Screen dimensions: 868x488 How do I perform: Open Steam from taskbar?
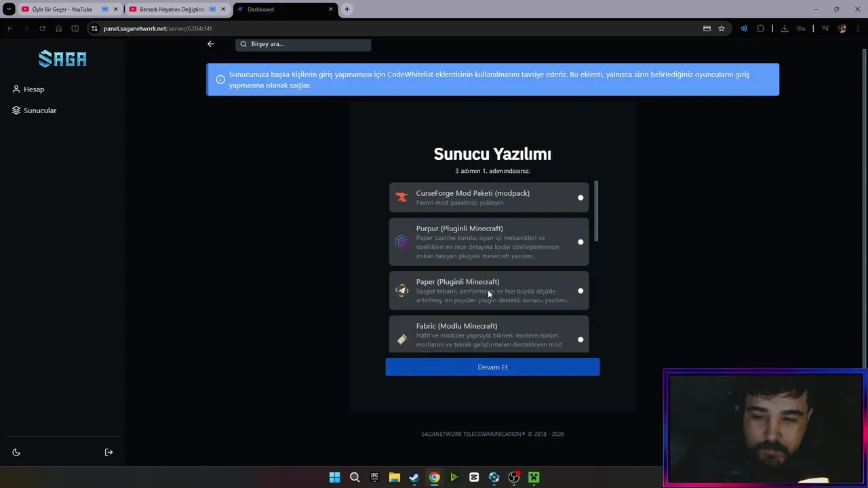coord(414,477)
